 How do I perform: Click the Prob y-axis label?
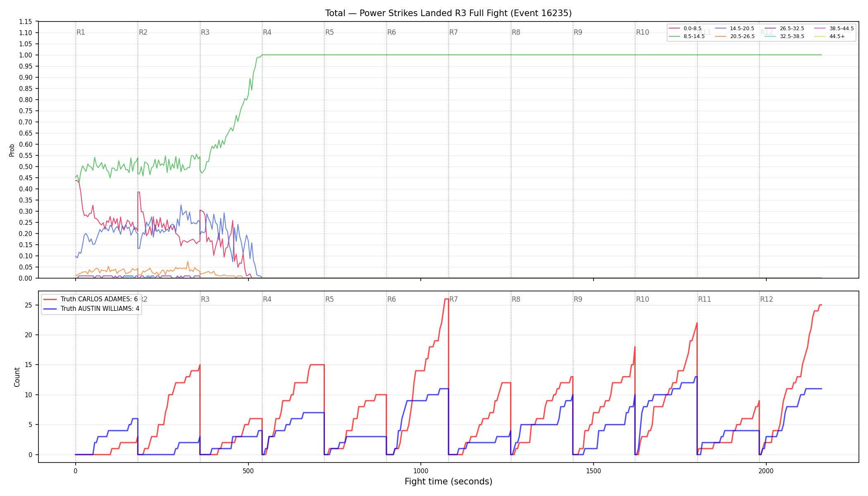tap(12, 150)
